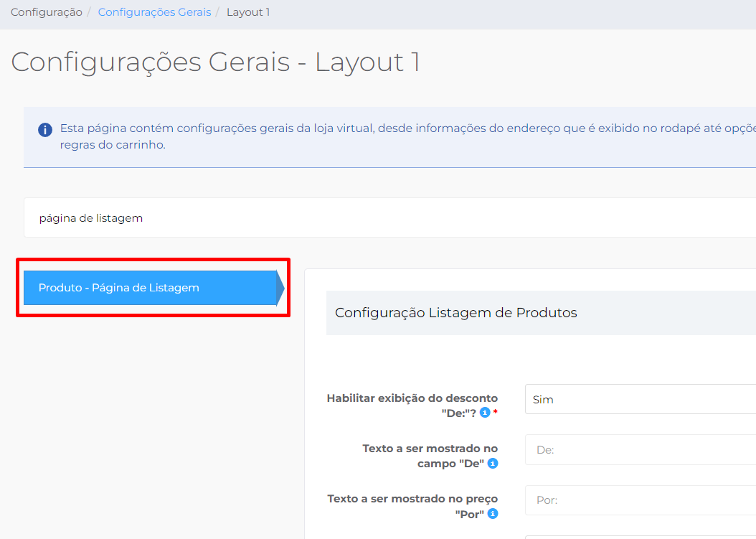
Task: Open the Configurações Gerais breadcrumb link
Action: (154, 12)
